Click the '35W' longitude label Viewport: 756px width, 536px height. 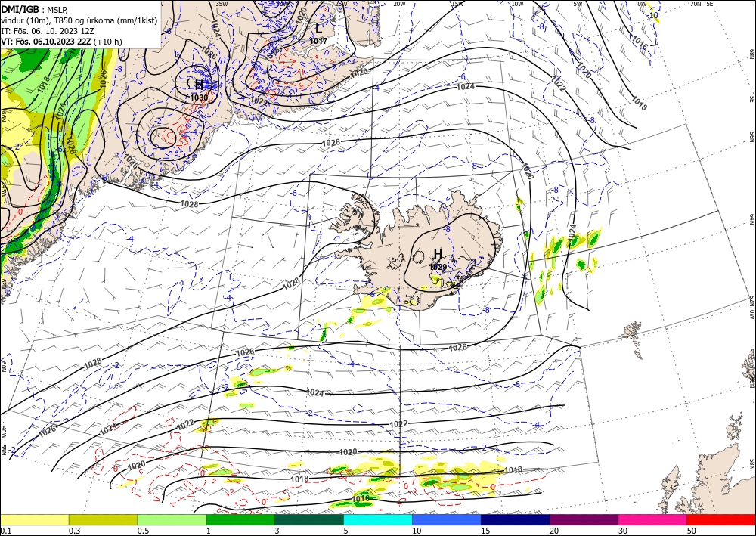tap(222, 3)
